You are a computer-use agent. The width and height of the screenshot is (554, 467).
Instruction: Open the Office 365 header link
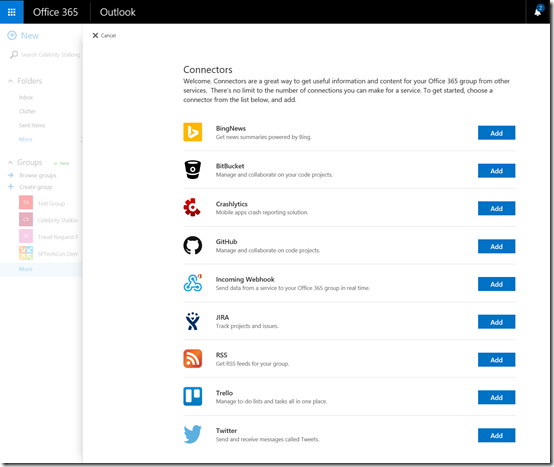pyautogui.click(x=55, y=12)
